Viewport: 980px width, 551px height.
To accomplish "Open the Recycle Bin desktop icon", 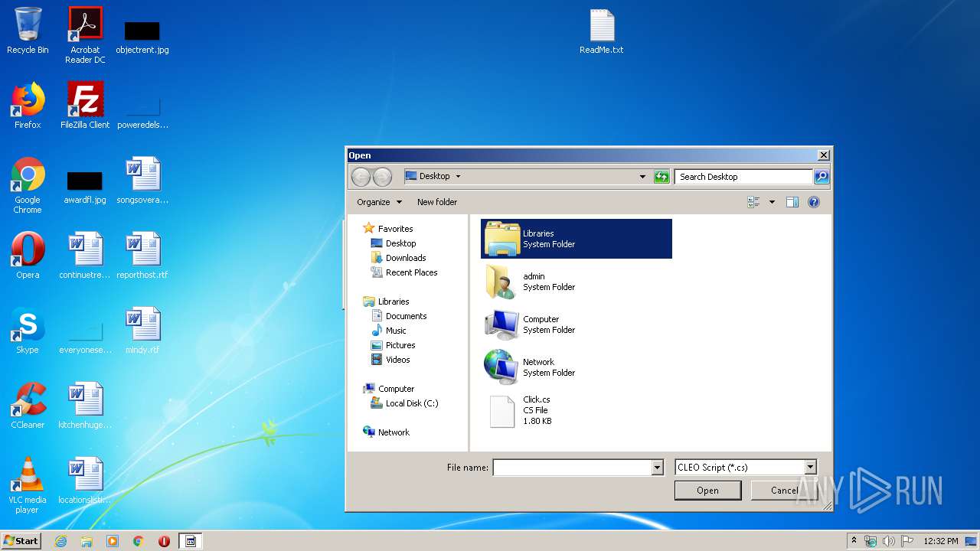I will pyautogui.click(x=28, y=31).
